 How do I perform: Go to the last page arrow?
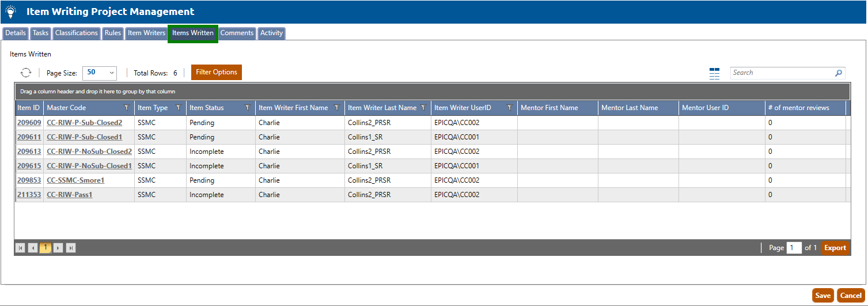click(71, 248)
